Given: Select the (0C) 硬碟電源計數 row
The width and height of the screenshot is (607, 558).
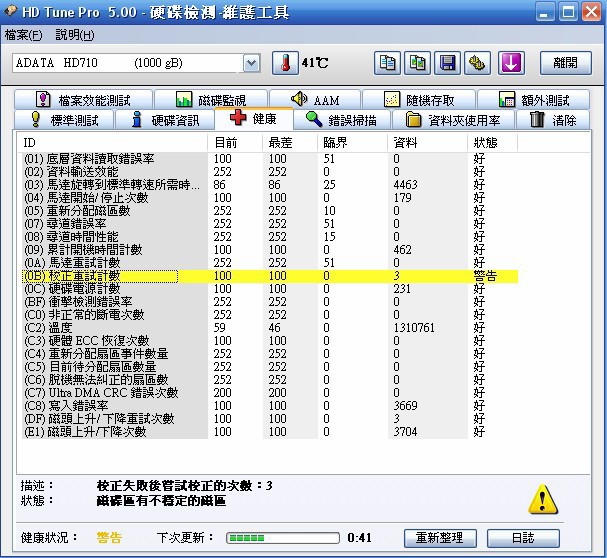Looking at the screenshot, I should coord(269,289).
